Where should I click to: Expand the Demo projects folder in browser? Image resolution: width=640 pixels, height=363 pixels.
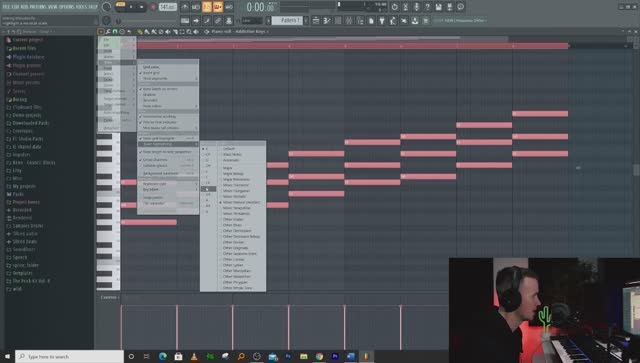(x=27, y=115)
